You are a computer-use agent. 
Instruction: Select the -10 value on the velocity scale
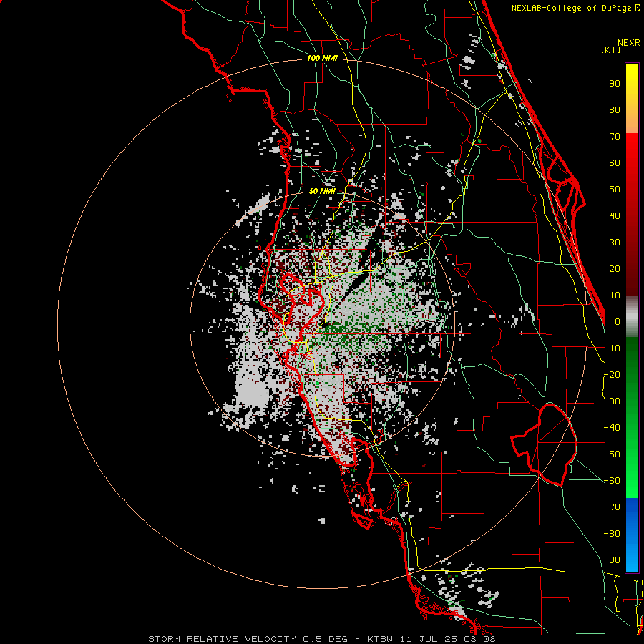tap(612, 348)
